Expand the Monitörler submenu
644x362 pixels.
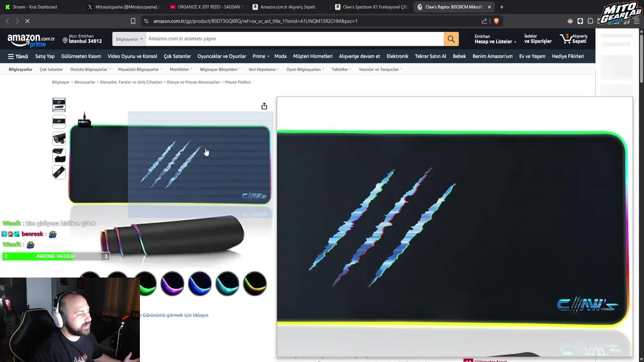[181, 69]
